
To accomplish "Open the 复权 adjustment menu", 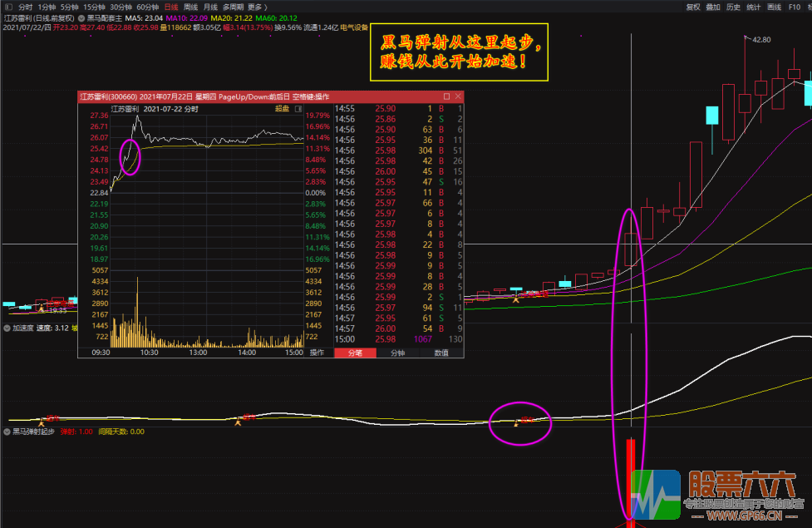I will (693, 7).
